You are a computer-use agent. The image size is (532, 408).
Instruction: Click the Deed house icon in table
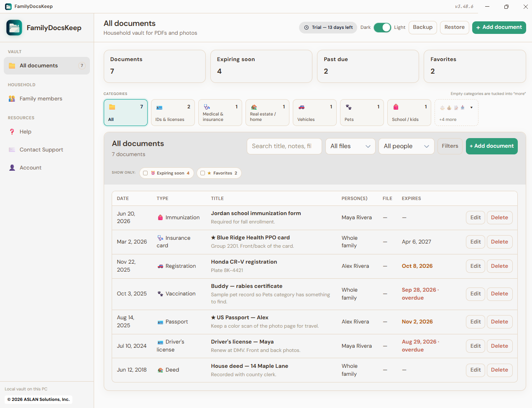[x=160, y=370]
